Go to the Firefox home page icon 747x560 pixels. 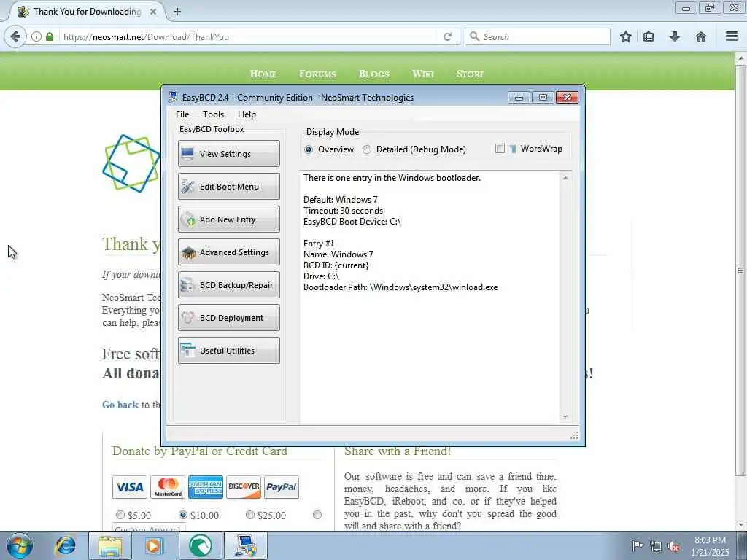pos(701,36)
